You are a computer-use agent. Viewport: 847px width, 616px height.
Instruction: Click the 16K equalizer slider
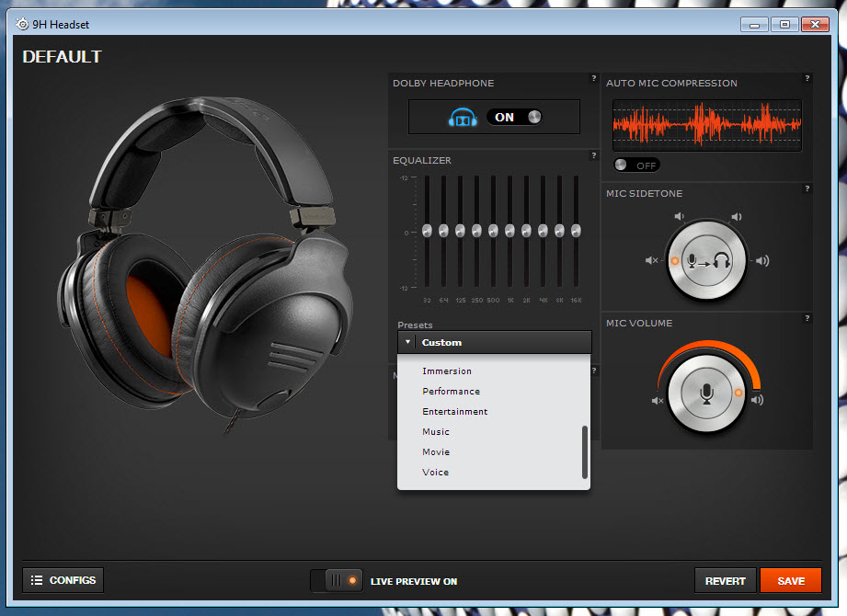pos(576,231)
